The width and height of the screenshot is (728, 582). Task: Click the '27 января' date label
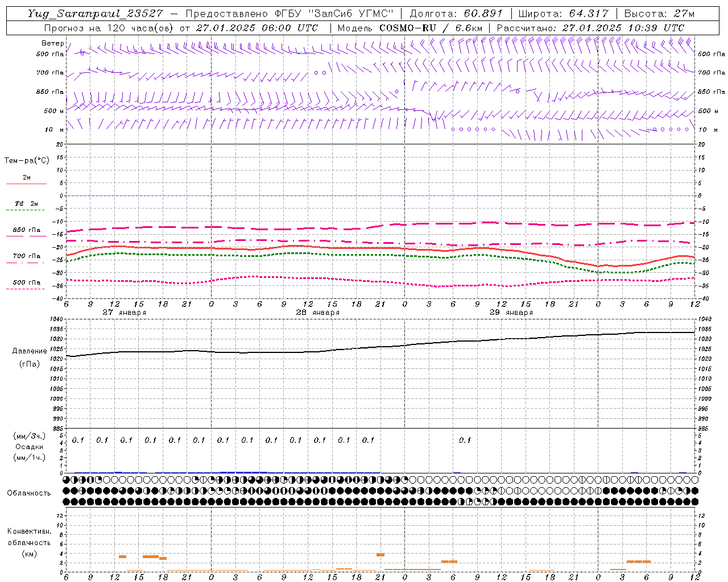pyautogui.click(x=125, y=313)
